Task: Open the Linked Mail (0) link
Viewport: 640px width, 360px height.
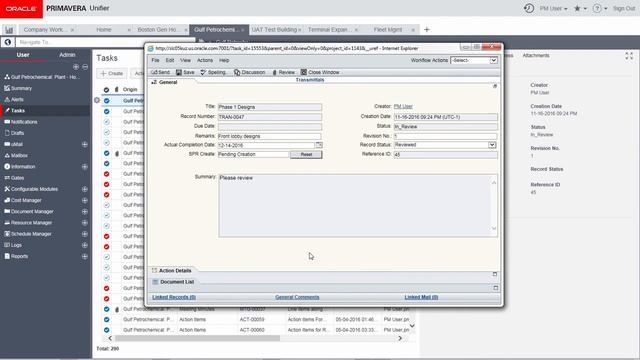Action: click(421, 297)
